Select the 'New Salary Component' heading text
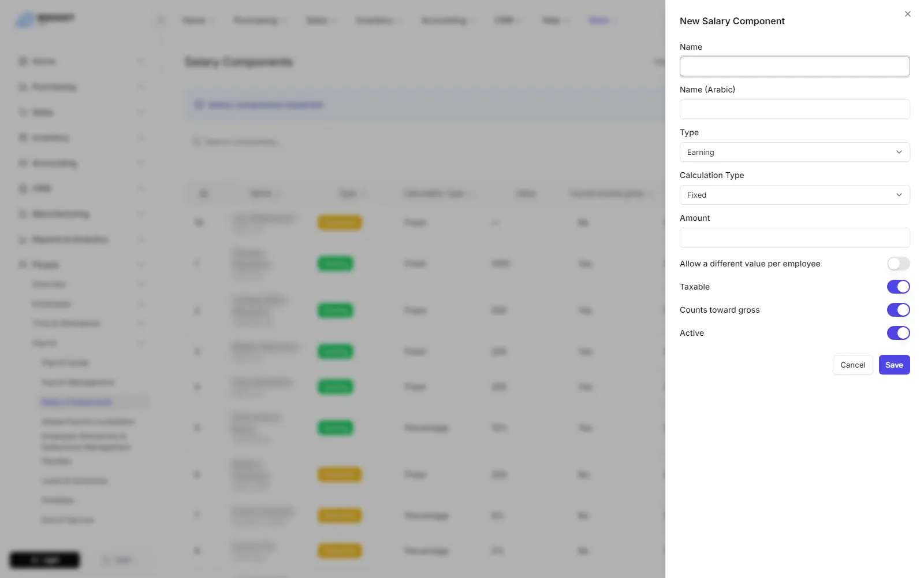This screenshot has width=924, height=578. (x=732, y=21)
